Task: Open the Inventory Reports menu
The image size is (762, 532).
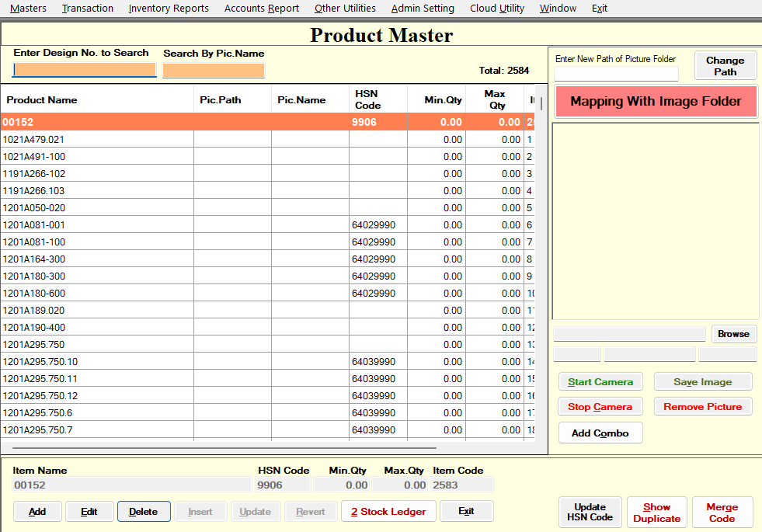Action: tap(169, 9)
